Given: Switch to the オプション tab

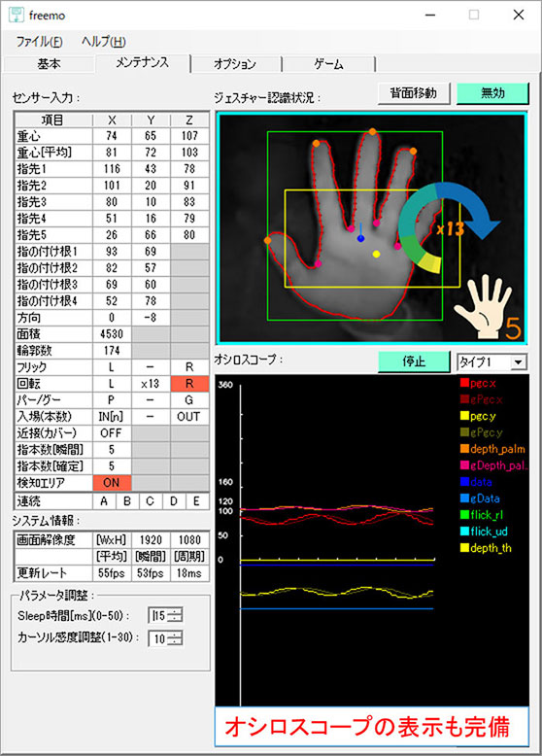Looking at the screenshot, I should pos(235,63).
